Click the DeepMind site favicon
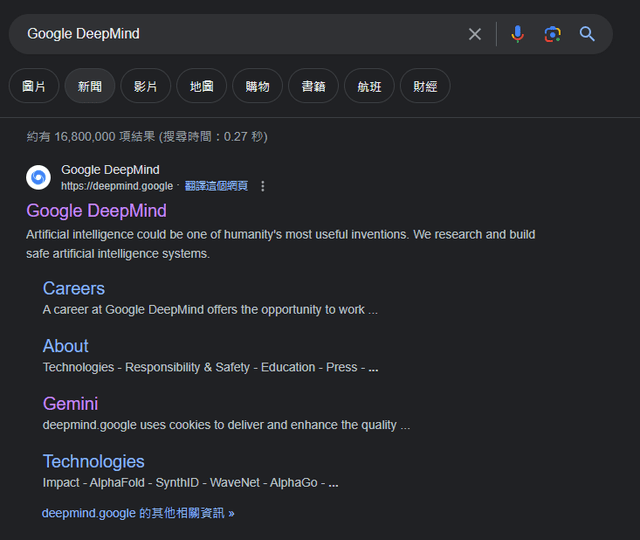 click(38, 178)
